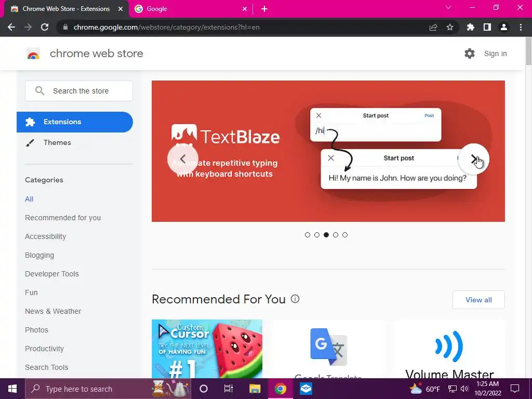Click the Chrome Web Store logo
The height and width of the screenshot is (399, 532).
[33, 54]
